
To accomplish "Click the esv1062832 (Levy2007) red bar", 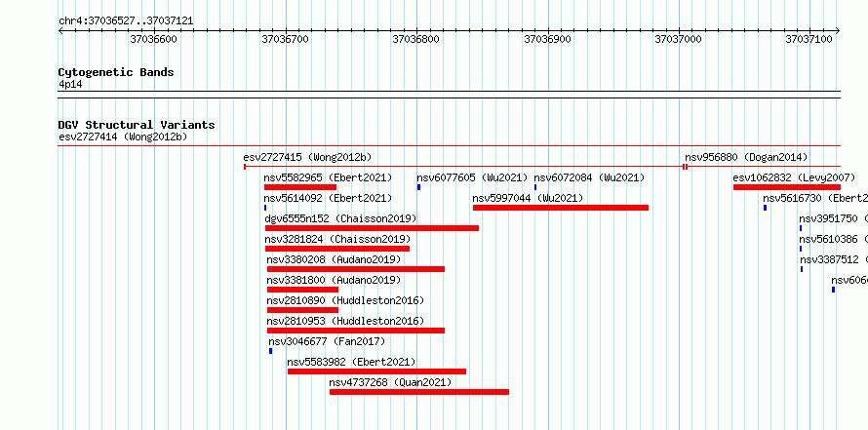I will pyautogui.click(x=787, y=187).
